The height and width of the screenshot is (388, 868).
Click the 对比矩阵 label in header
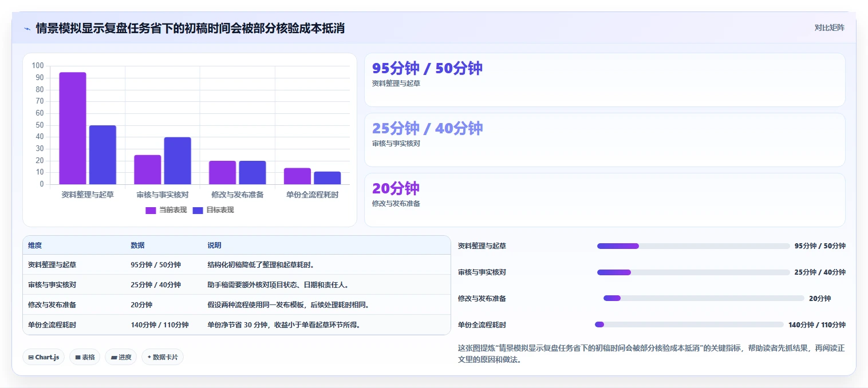(829, 27)
